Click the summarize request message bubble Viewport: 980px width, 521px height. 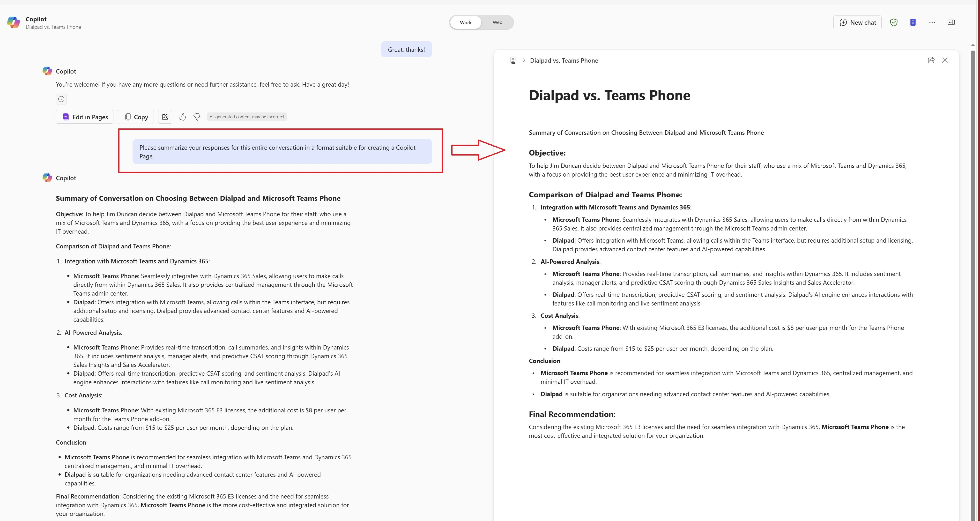[282, 151]
